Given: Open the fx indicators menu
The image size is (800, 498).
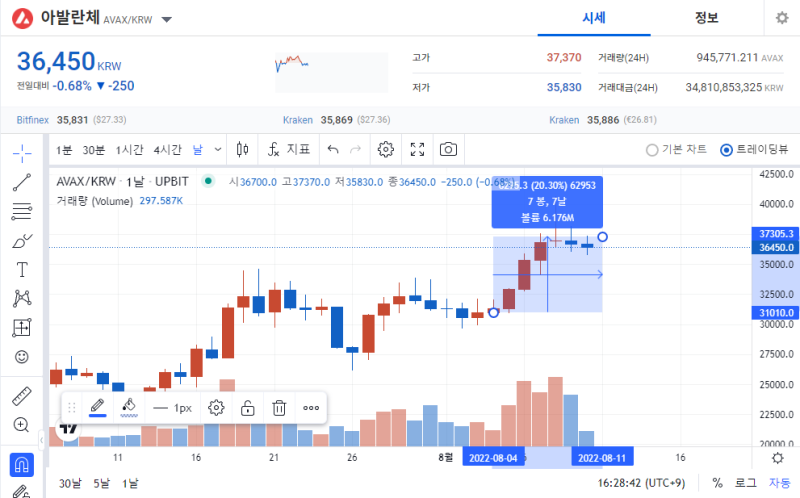Looking at the screenshot, I should coord(289,150).
